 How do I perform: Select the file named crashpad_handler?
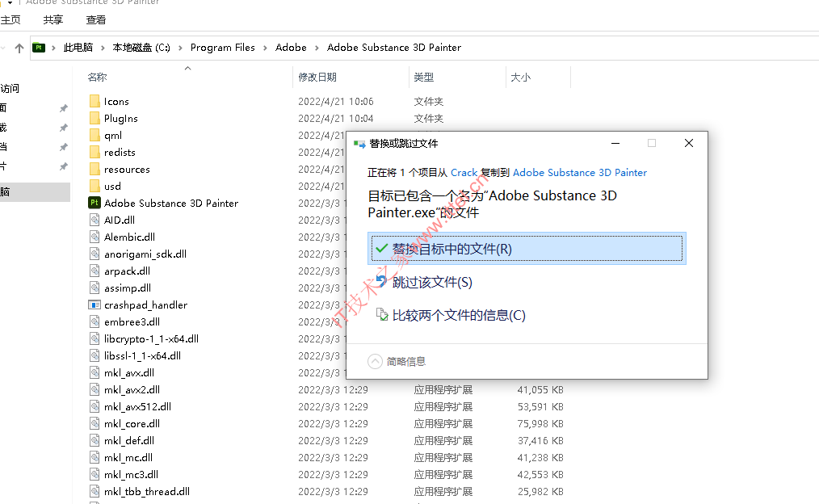pyautogui.click(x=145, y=305)
